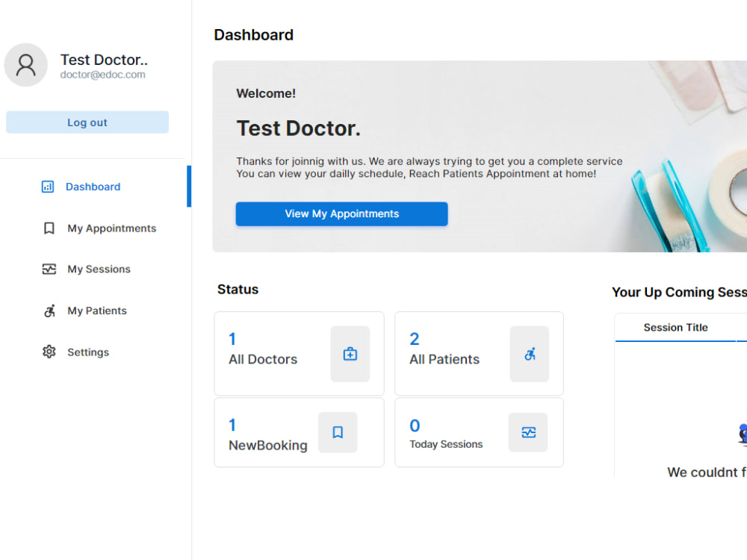
Task: Click the Test Doctor. banner heading
Action: point(299,128)
